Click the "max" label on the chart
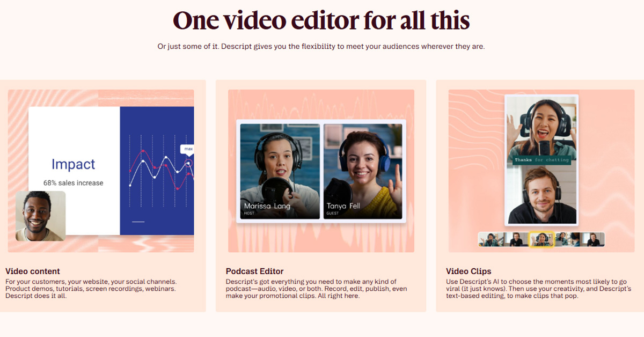 click(188, 149)
